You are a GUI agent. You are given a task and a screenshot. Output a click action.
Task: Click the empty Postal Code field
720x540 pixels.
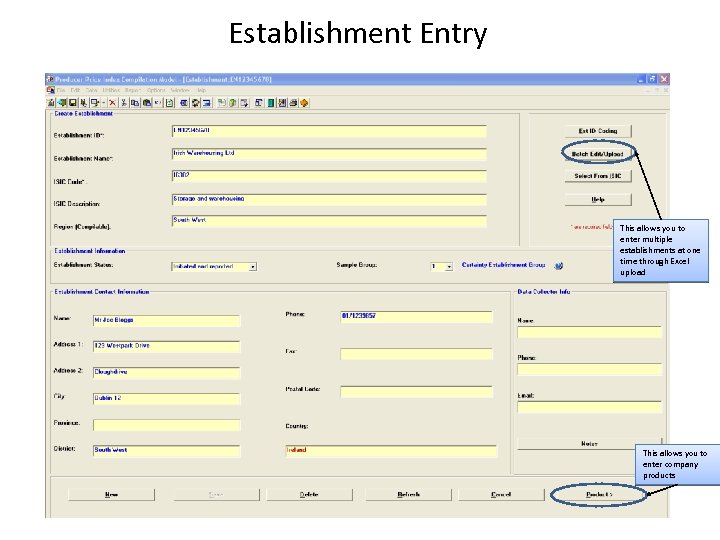coord(416,391)
